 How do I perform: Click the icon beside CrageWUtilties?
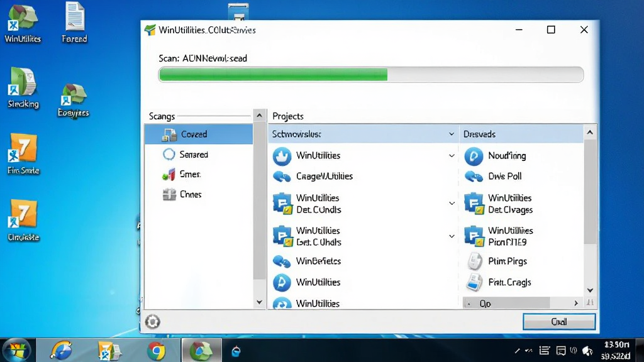(282, 177)
